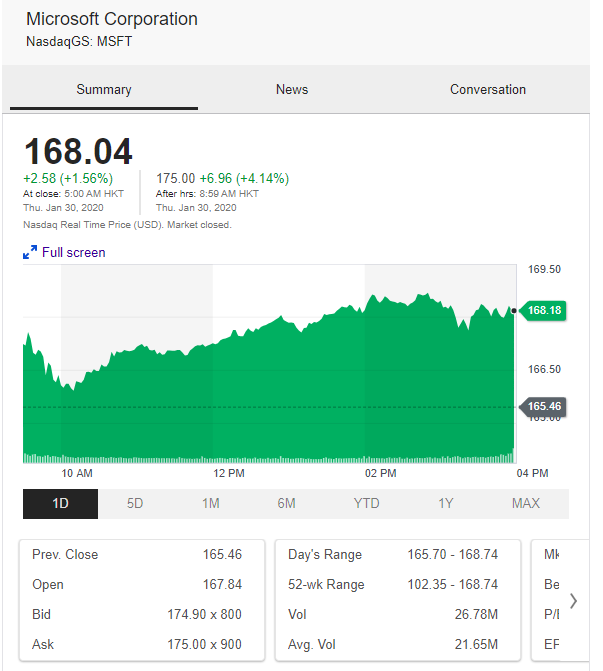Click the 04 PM axis label

(532, 473)
